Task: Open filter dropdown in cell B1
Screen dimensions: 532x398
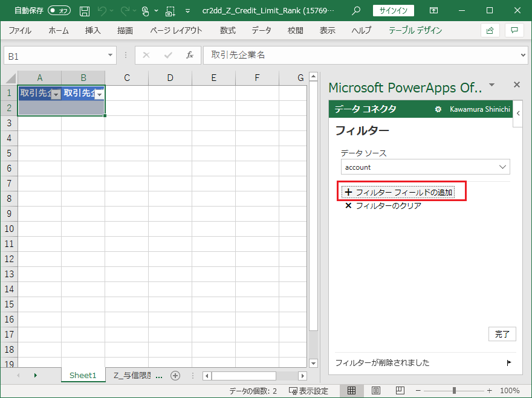Action: click(x=99, y=95)
